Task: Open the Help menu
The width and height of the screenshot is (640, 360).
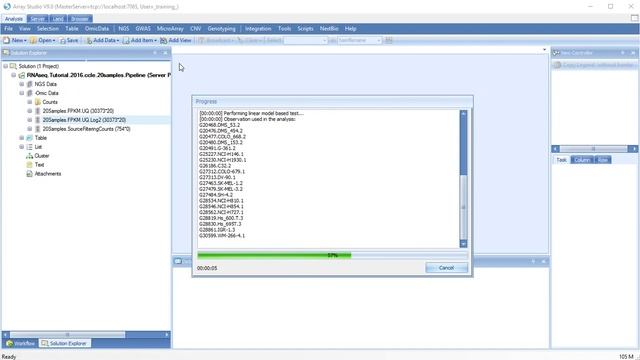Action: click(x=351, y=29)
